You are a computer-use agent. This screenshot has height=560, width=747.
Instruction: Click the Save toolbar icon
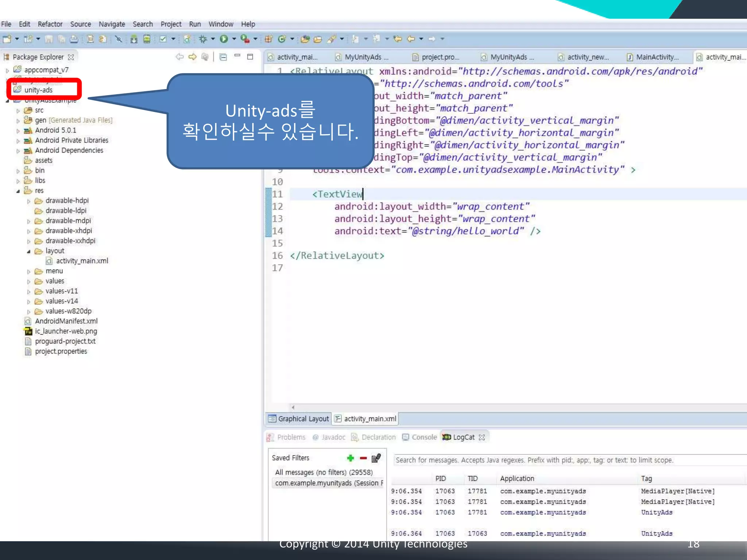[x=49, y=39]
